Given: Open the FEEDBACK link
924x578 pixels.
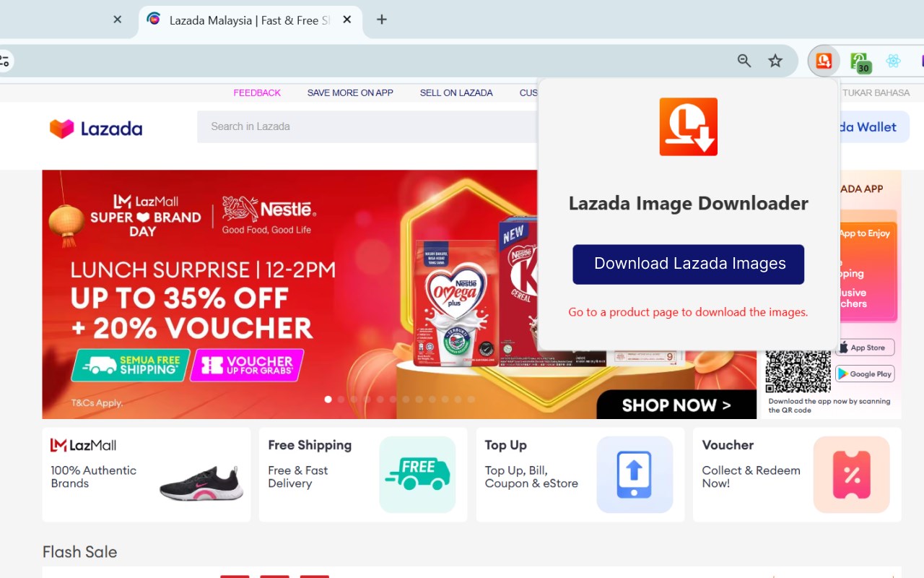Looking at the screenshot, I should (x=257, y=93).
